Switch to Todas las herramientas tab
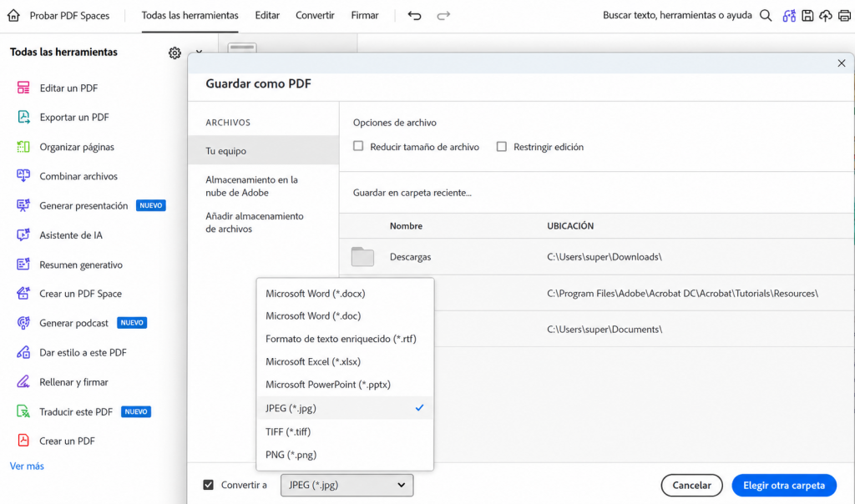Viewport: 855px width, 504px height. [190, 15]
